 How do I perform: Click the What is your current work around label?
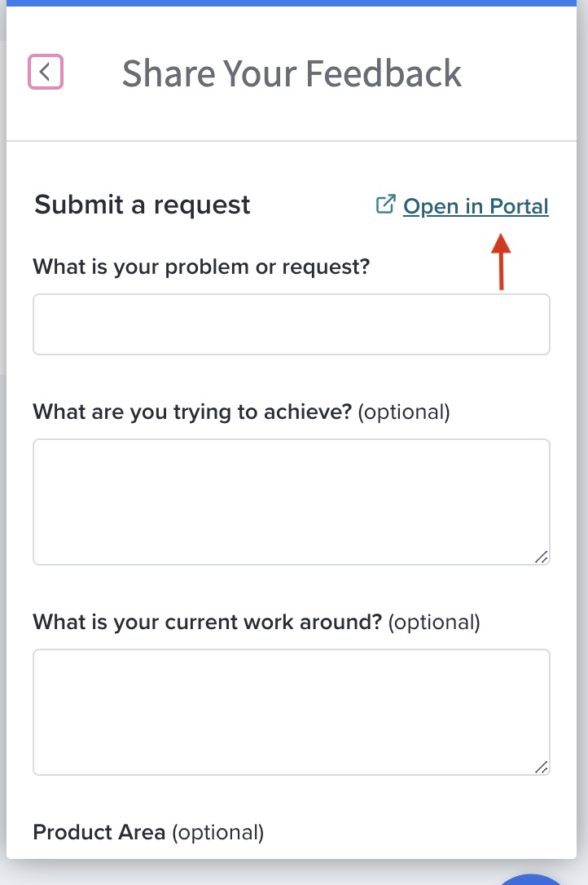coord(208,622)
